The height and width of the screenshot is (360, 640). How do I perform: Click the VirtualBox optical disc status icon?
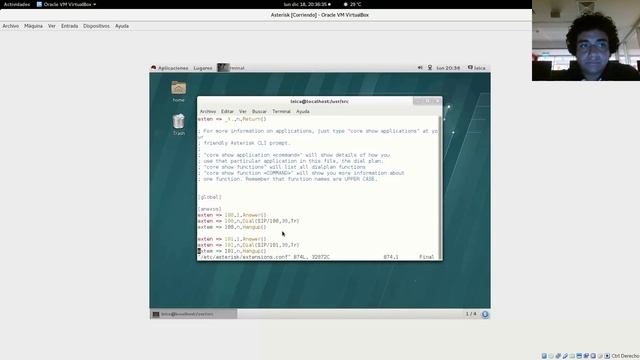click(x=551, y=356)
